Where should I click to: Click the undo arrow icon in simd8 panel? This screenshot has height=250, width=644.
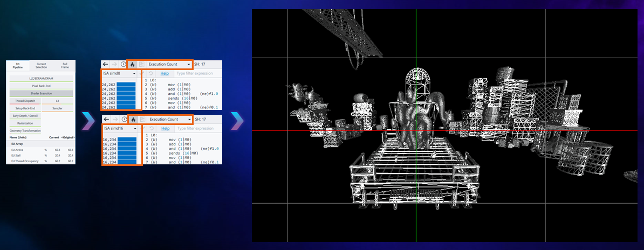tap(151, 73)
